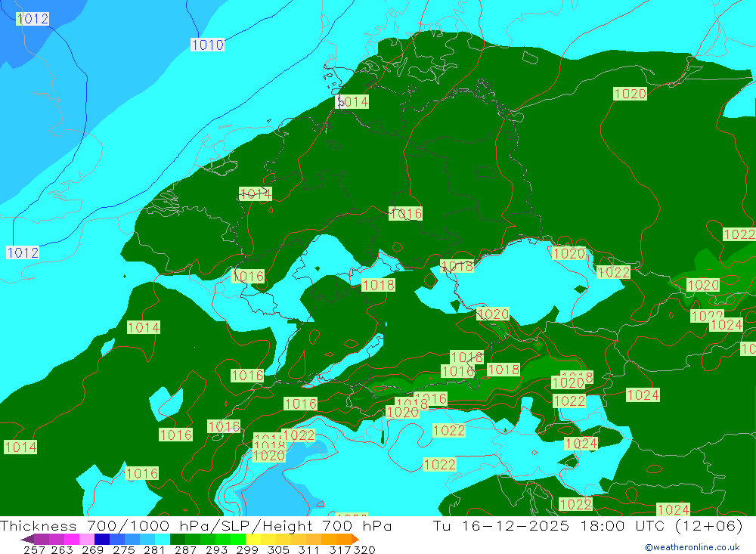Click the blue 1010 isobar label
The height and width of the screenshot is (554, 756).
(207, 45)
